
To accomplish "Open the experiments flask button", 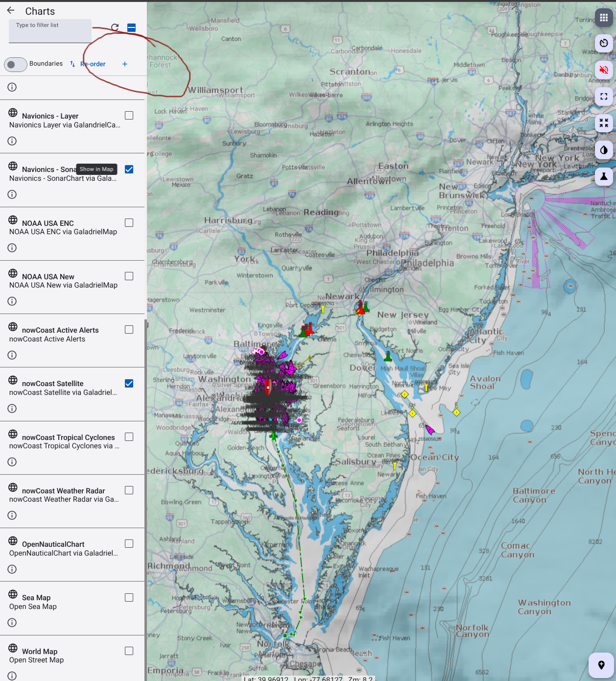I will [604, 176].
